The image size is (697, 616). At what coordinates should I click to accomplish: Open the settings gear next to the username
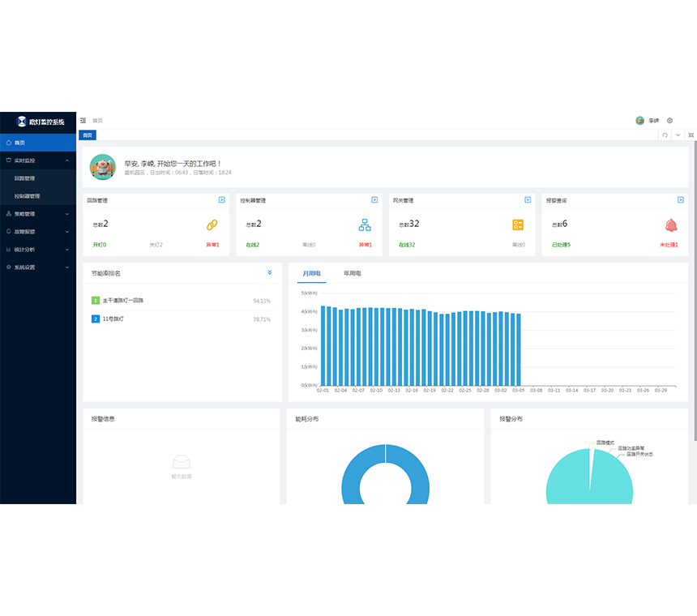click(x=669, y=121)
